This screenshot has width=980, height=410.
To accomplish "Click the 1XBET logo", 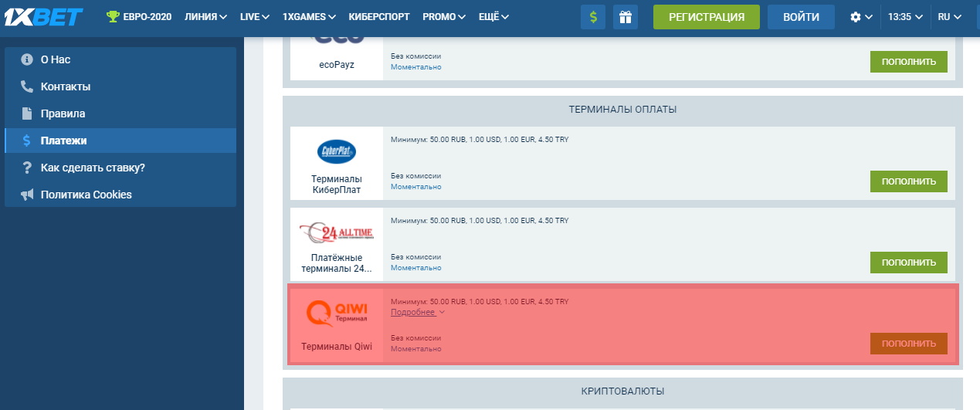I will [43, 16].
